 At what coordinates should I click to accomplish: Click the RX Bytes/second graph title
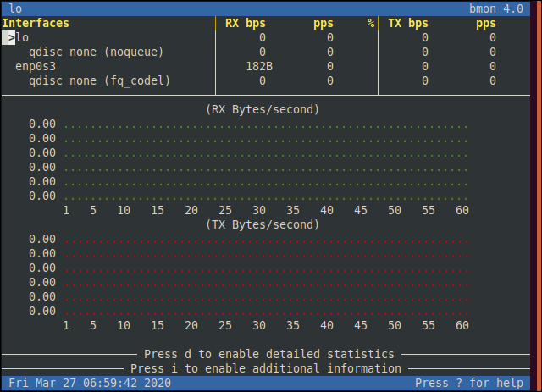pyautogui.click(x=263, y=109)
